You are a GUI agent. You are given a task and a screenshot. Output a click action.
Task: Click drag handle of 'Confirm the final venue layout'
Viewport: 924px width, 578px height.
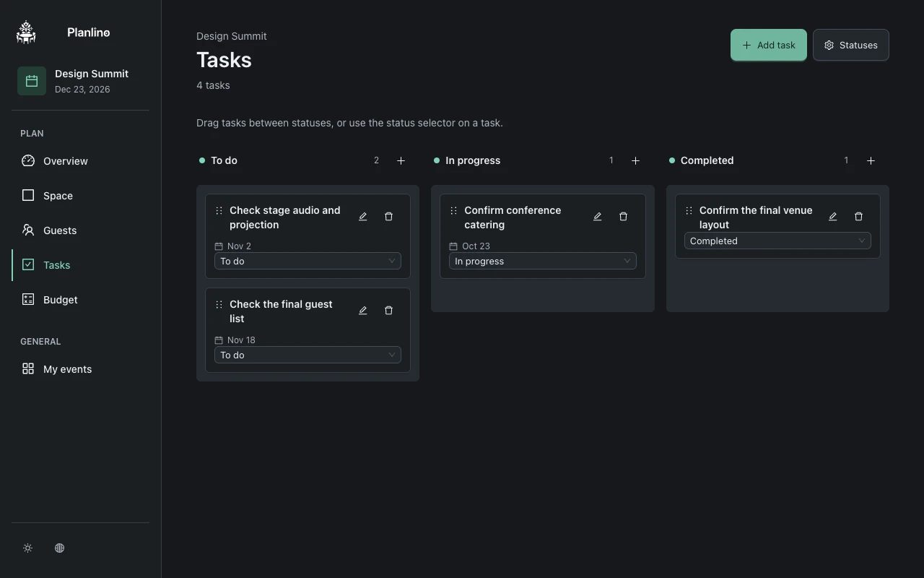(x=689, y=211)
